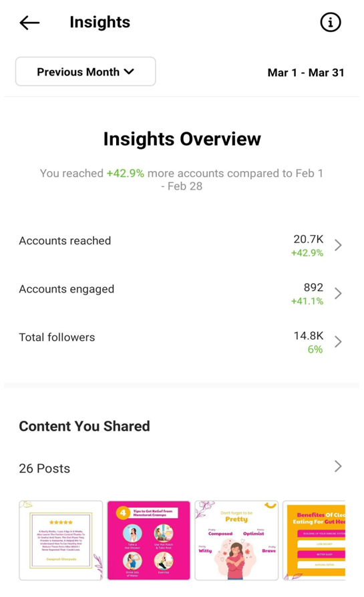Open the five-star review post thumbnail
The height and width of the screenshot is (597, 364).
(61, 540)
